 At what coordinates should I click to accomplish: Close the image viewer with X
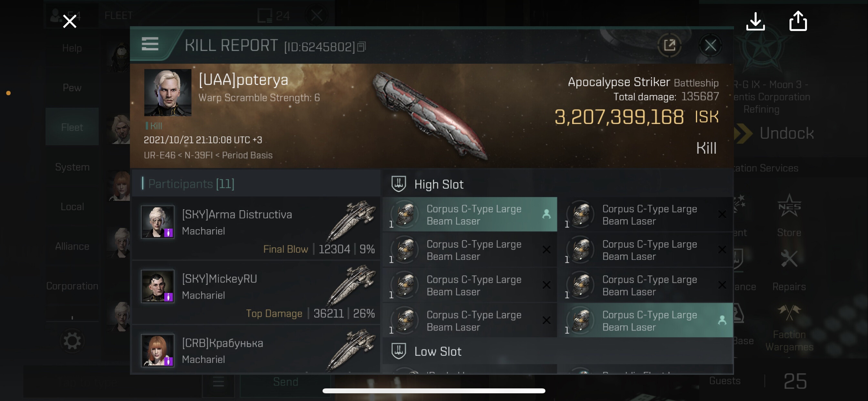(x=70, y=21)
